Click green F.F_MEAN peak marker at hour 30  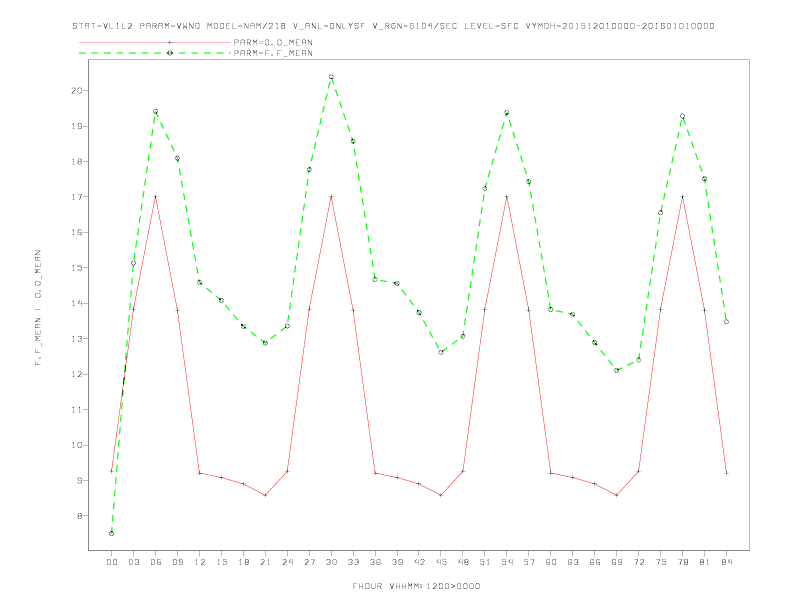click(x=331, y=77)
